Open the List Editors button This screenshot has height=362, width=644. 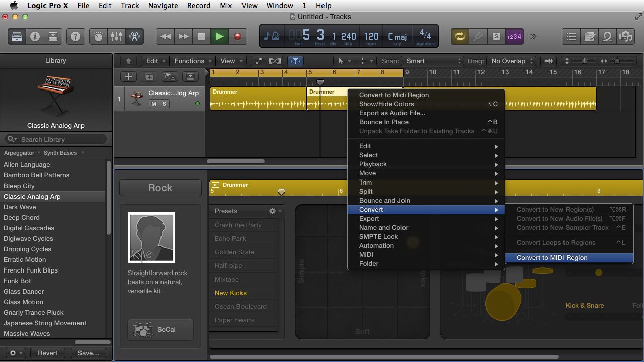[x=571, y=36]
